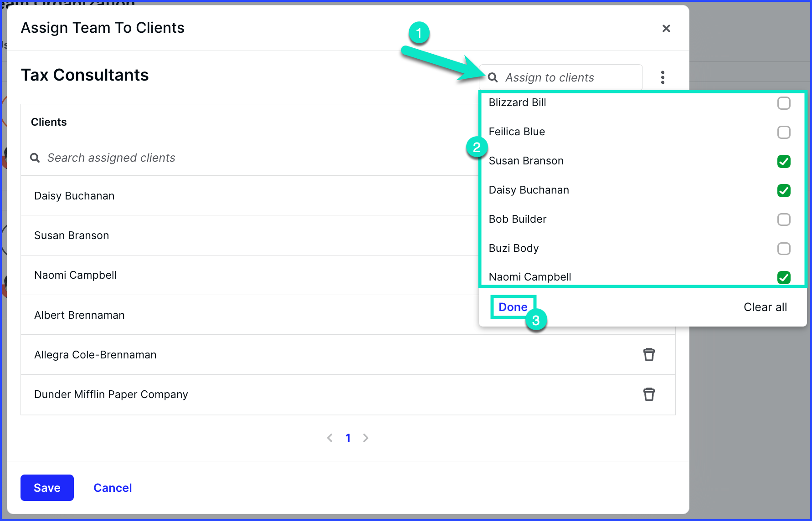Cancel the dialog changes
Image resolution: width=812 pixels, height=521 pixels.
[113, 488]
